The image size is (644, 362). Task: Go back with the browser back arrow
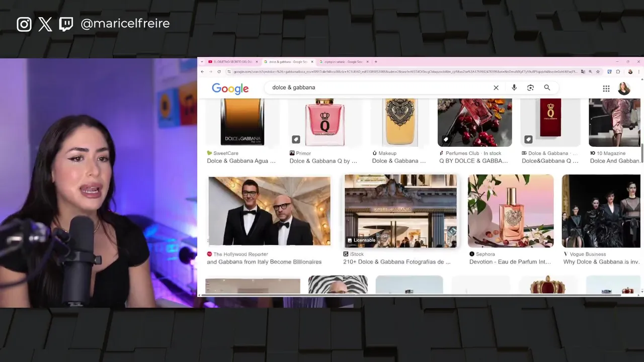(x=202, y=72)
